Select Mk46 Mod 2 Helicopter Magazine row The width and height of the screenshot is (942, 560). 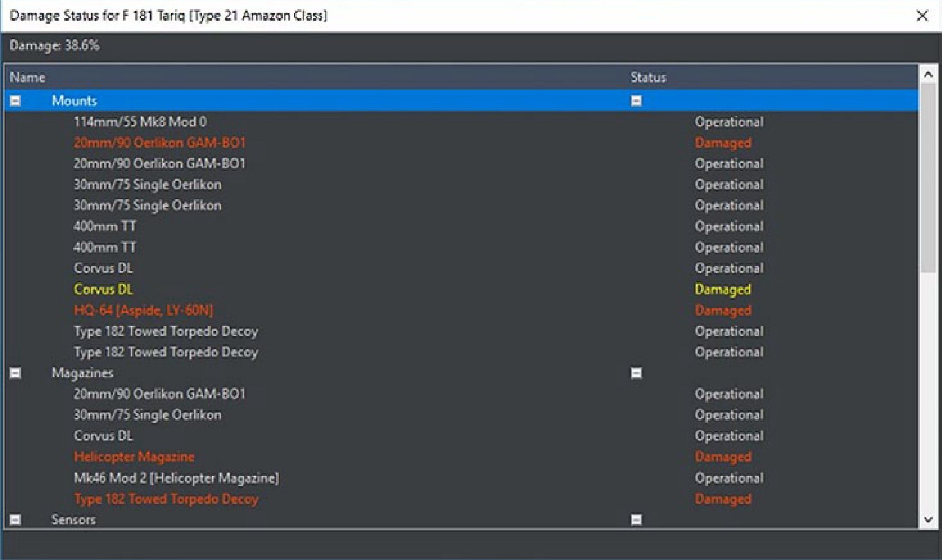pyautogui.click(x=176, y=478)
